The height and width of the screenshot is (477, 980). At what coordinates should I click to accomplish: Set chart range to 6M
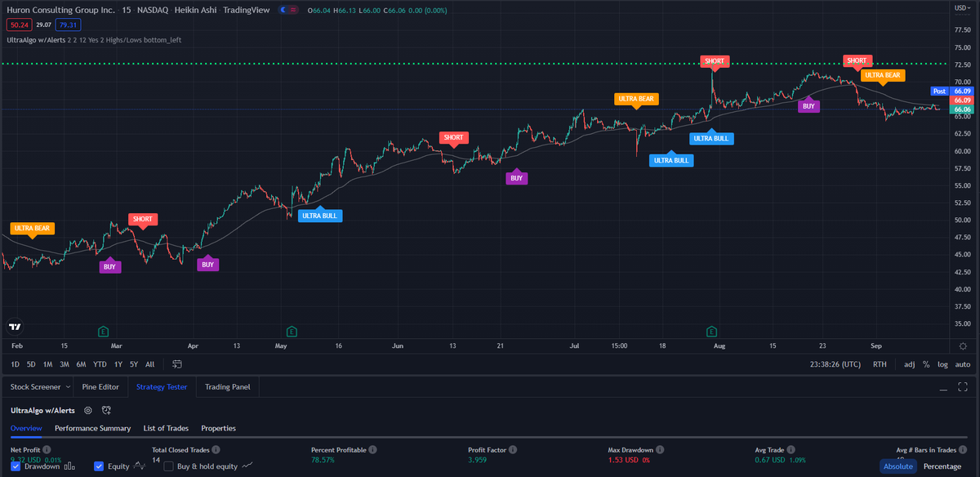(x=82, y=364)
